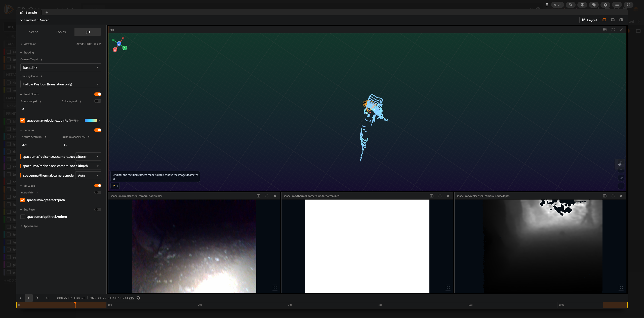Click the 0 selected checkmark button
644x318 pixels.
(557, 5)
